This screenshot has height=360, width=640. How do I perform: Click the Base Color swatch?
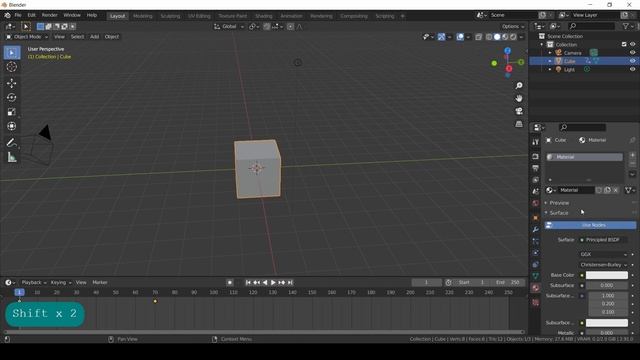coord(607,275)
